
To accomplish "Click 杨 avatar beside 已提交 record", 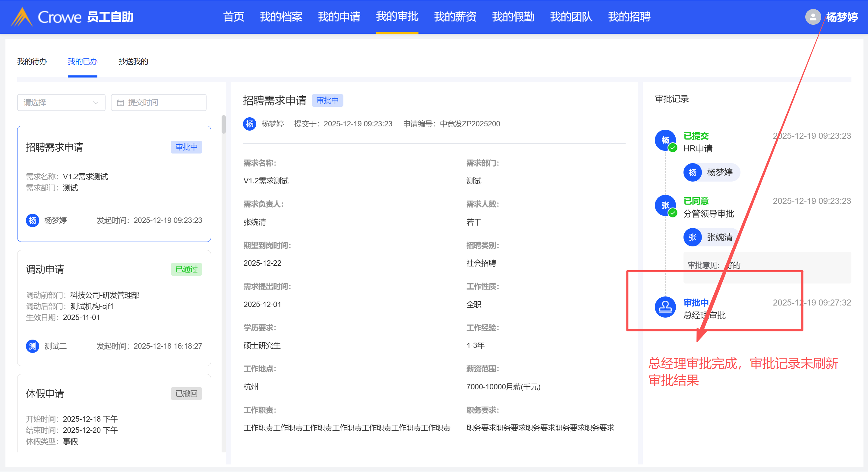I will point(665,140).
